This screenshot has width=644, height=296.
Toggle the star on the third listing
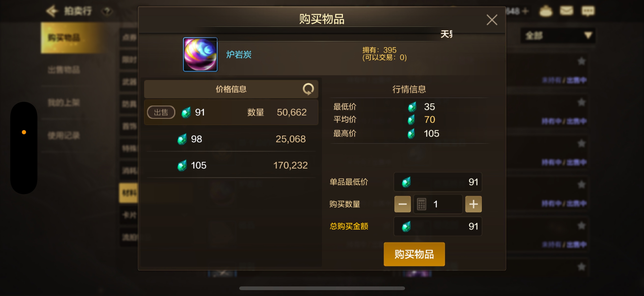582,144
